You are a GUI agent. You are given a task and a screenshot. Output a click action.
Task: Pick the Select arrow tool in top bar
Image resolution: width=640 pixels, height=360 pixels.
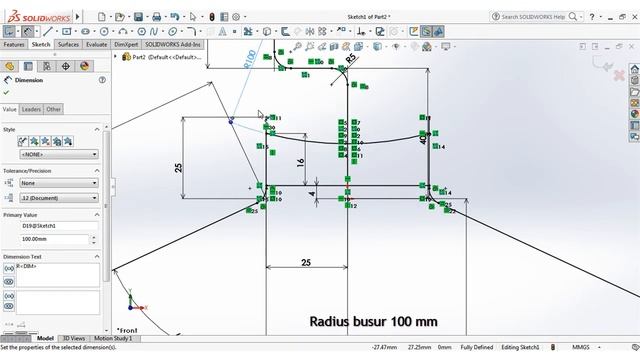click(x=193, y=17)
